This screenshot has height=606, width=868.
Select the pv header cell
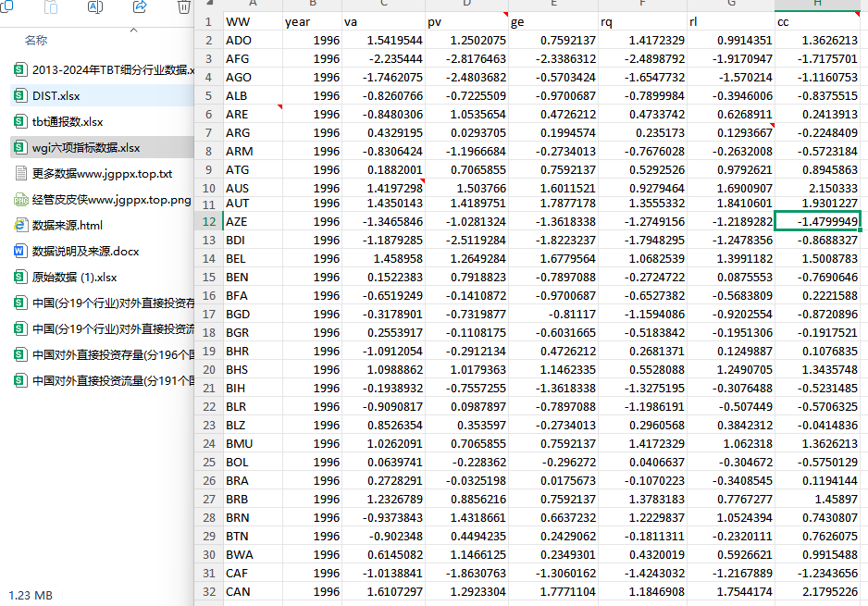click(x=466, y=22)
